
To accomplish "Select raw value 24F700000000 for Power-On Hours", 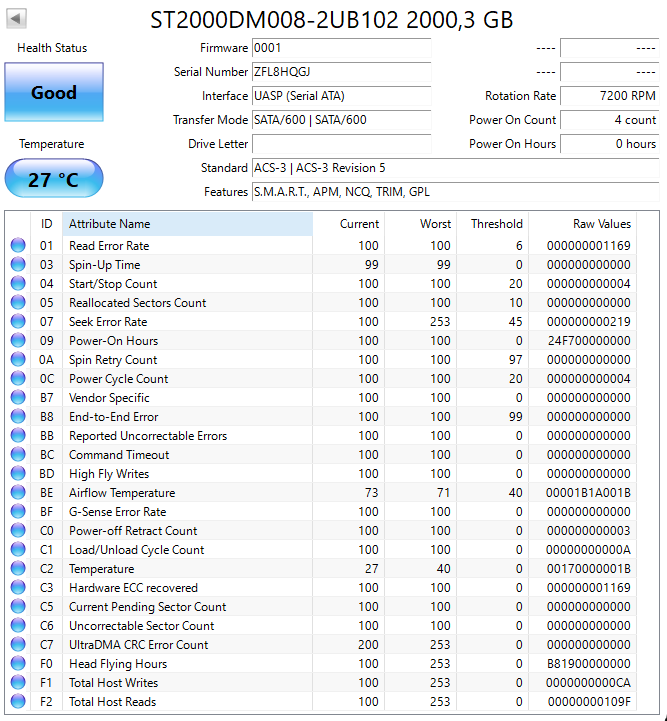I will [589, 341].
